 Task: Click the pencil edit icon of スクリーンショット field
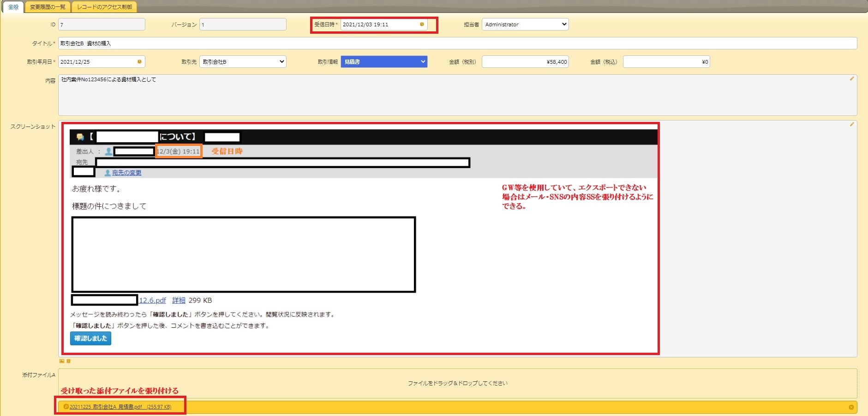[x=852, y=124]
